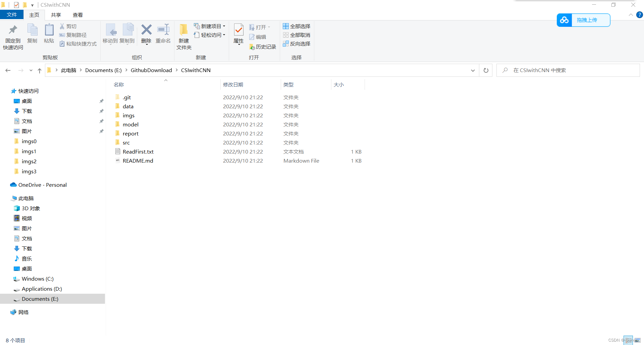644x345 pixels.
Task: Open the Open (打开) dropdown in ribbon
Action: 260,27
